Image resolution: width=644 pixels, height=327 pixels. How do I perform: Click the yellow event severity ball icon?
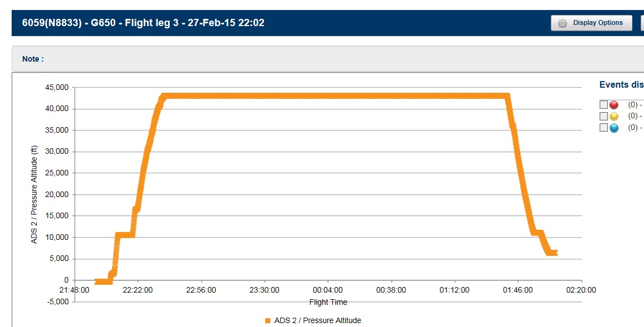point(614,117)
